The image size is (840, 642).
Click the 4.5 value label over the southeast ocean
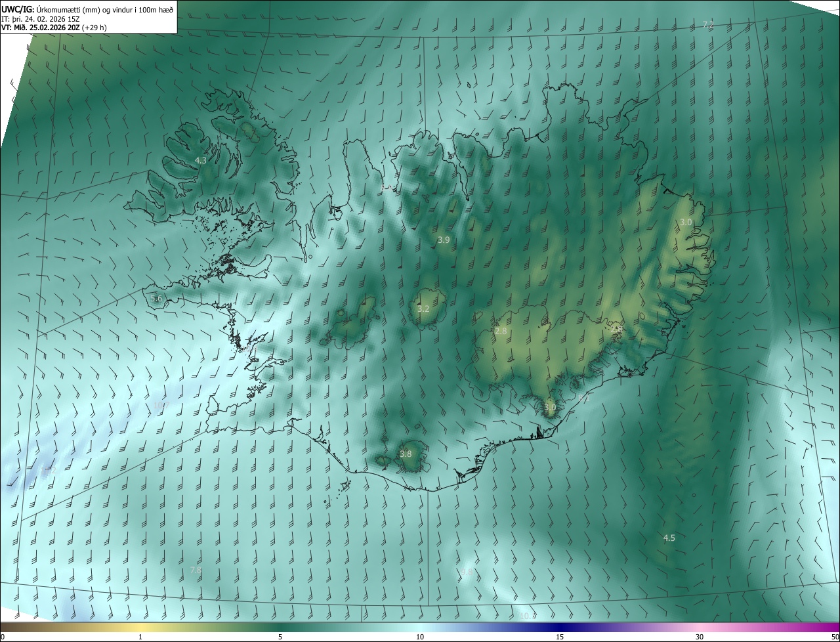coord(669,538)
